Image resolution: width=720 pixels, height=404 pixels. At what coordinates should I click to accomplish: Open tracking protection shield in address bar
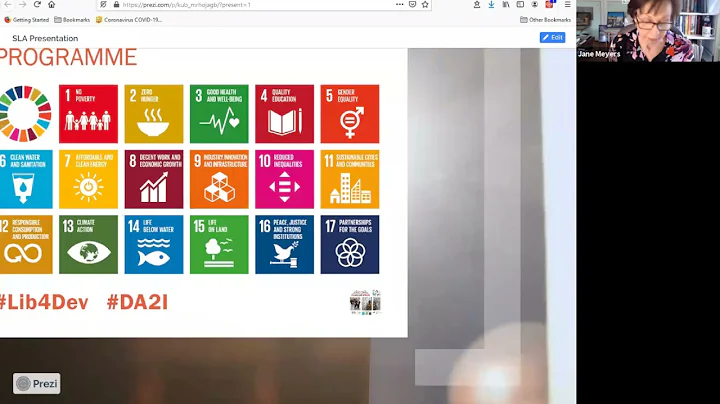[103, 5]
